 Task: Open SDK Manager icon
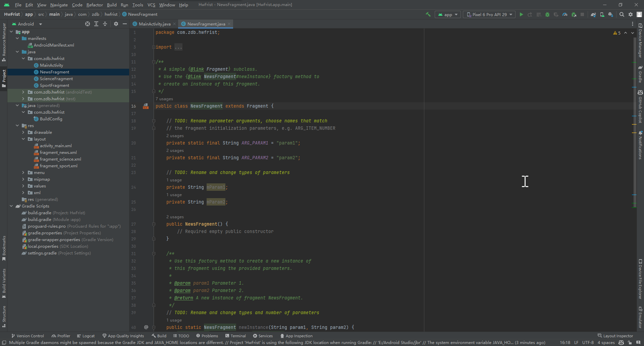click(611, 14)
